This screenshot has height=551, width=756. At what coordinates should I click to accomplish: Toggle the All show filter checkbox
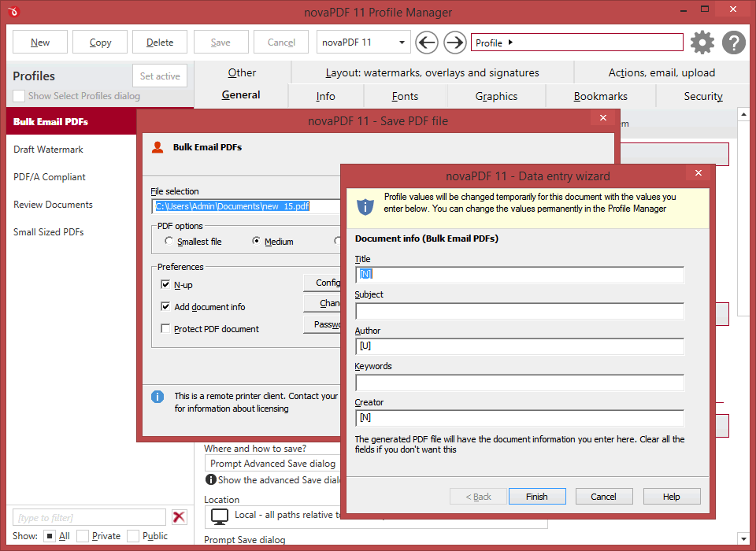tap(50, 536)
